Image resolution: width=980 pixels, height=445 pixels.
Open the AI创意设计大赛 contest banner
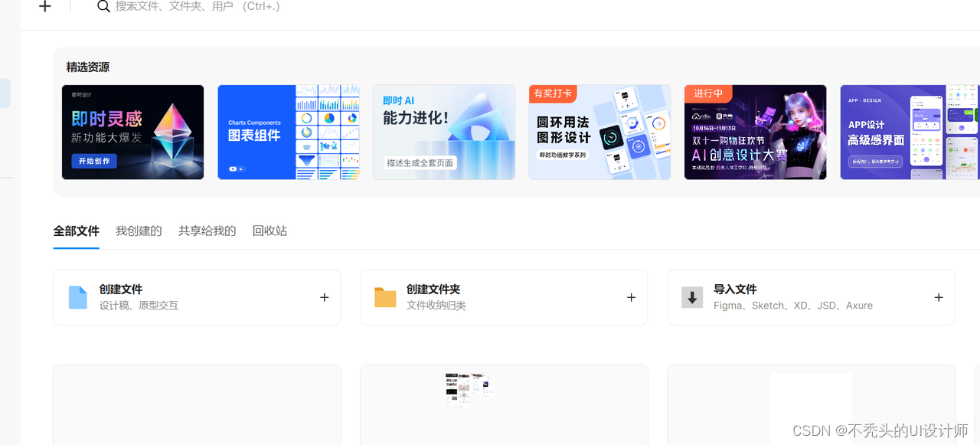[x=755, y=132]
